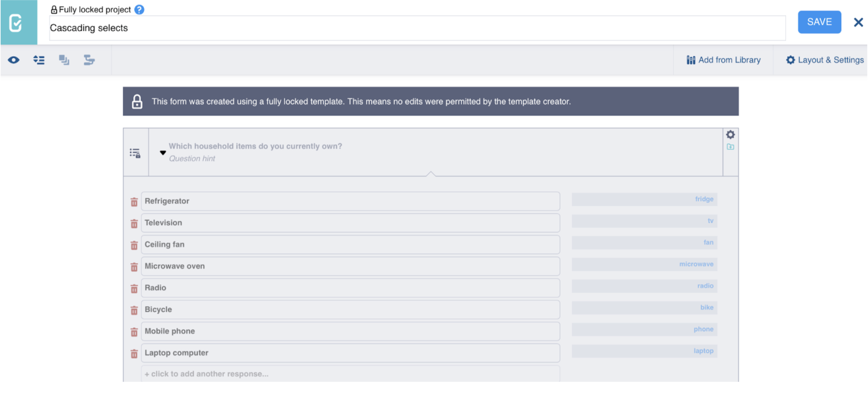The height and width of the screenshot is (412, 868).
Task: Click add question to library folder icon
Action: pyautogui.click(x=730, y=147)
